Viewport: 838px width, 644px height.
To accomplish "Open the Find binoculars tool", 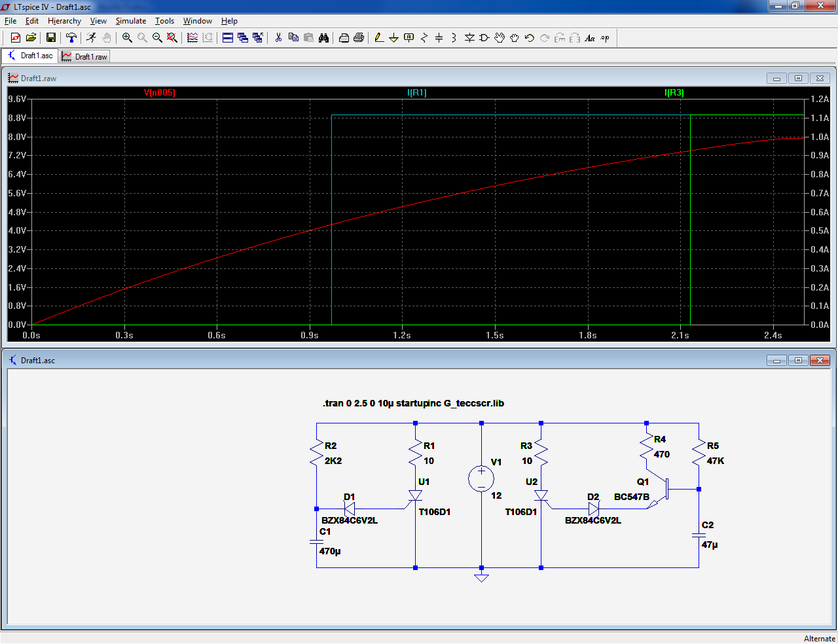I will pos(323,38).
